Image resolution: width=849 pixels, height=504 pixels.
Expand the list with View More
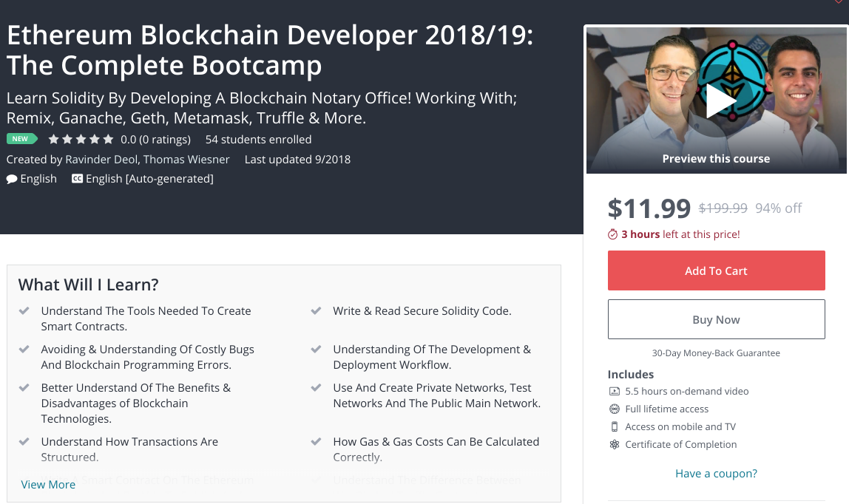(48, 485)
